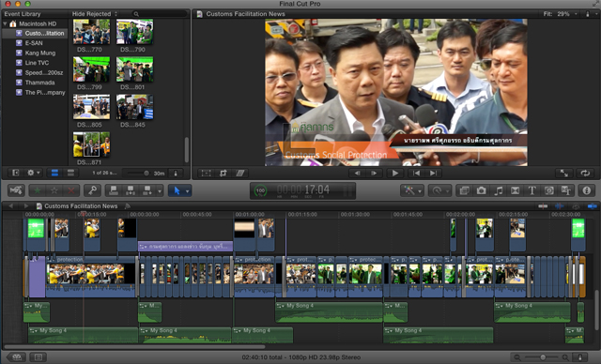Click the timecode display 17:04
The width and height of the screenshot is (601, 364).
[x=302, y=190]
